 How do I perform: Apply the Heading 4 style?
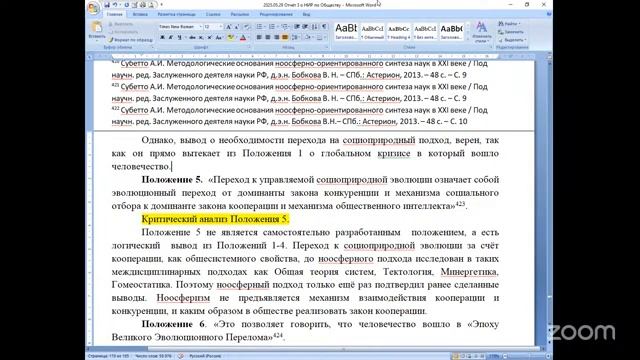click(398, 31)
